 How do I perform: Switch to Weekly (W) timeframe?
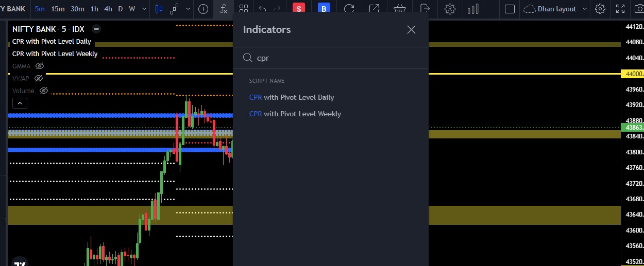(x=132, y=9)
